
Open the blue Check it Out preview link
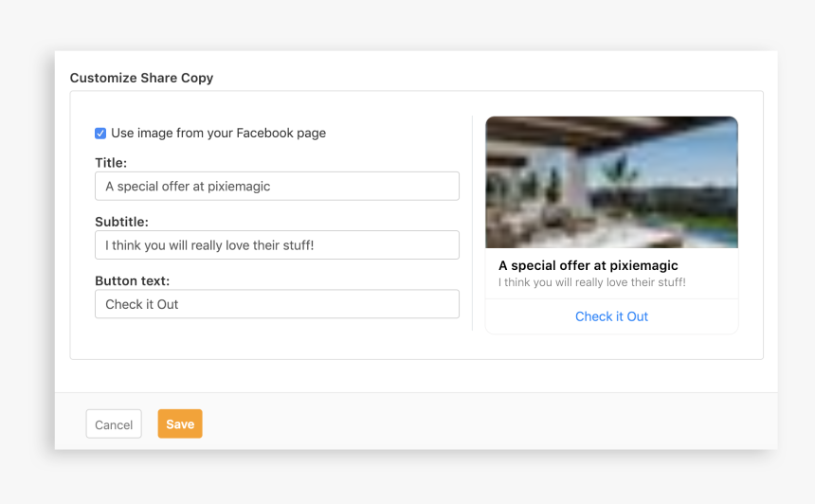pyautogui.click(x=611, y=316)
